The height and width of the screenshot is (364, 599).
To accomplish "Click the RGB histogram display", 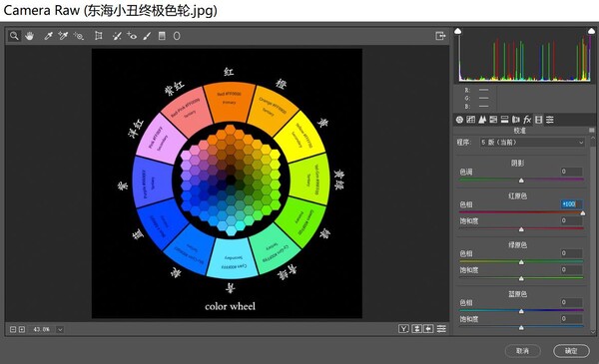I will pyautogui.click(x=524, y=55).
